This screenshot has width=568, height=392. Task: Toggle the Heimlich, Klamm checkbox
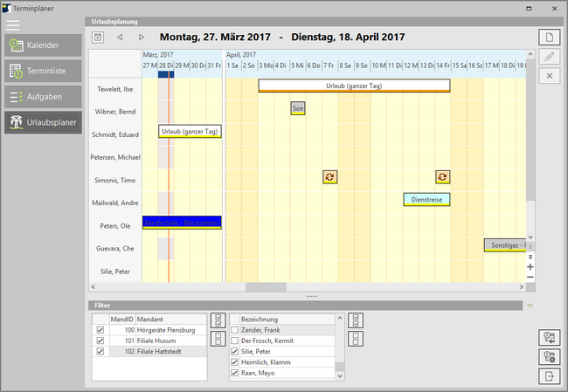(x=234, y=361)
